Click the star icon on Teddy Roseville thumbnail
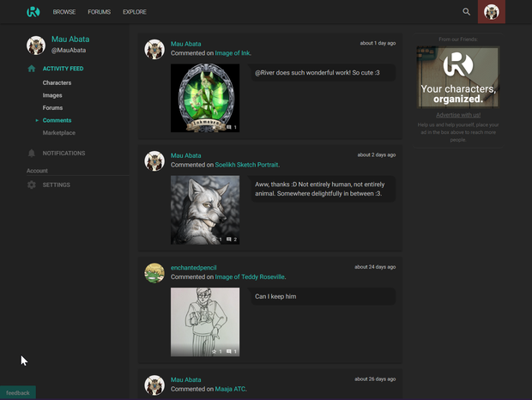532x400 pixels. click(x=215, y=351)
